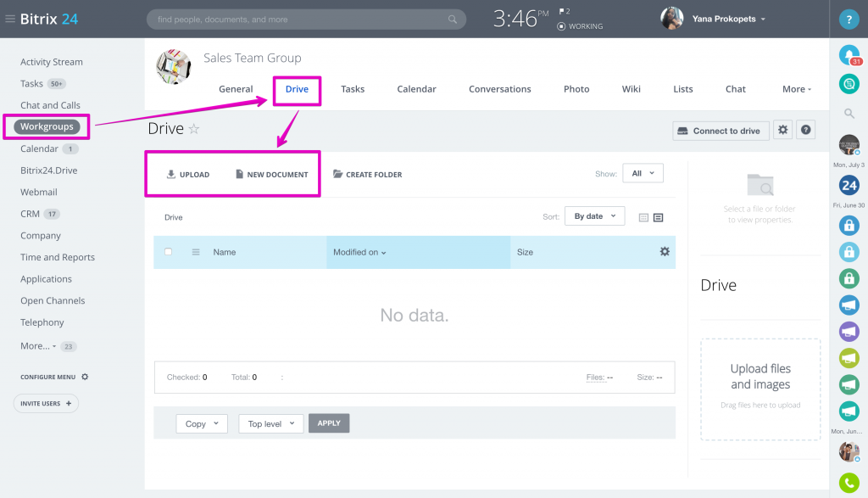Click the search magnifier in top search bar
This screenshot has width=868, height=498.
(453, 20)
